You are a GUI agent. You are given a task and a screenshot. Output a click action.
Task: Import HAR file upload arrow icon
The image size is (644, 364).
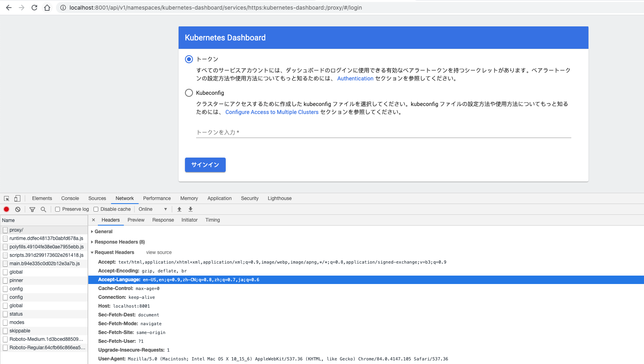coord(179,209)
